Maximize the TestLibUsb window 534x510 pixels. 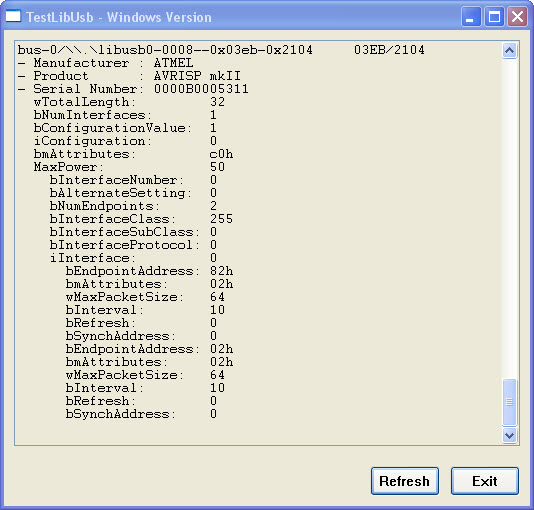[494, 16]
